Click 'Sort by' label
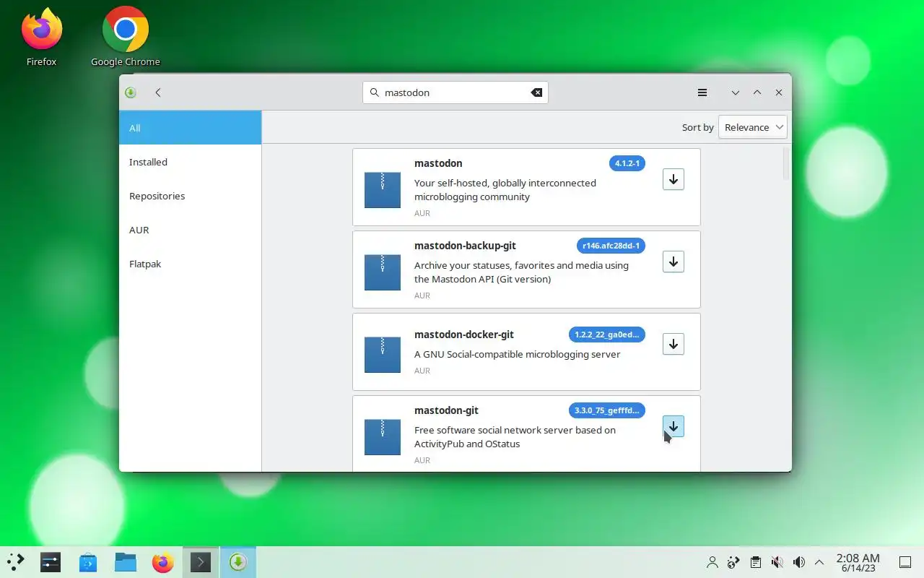924x578 pixels. pos(697,127)
